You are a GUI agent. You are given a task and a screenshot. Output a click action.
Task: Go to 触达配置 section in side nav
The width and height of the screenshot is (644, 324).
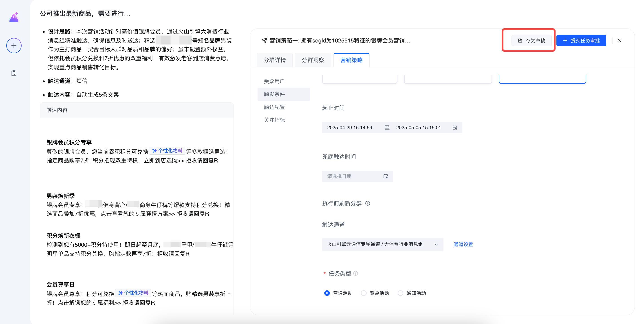point(274,107)
